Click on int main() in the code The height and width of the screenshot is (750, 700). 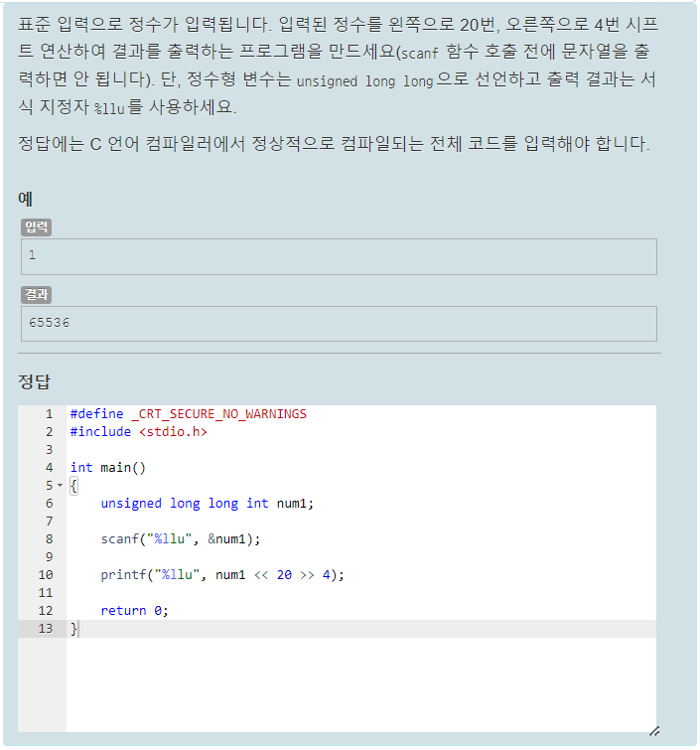[x=107, y=468]
